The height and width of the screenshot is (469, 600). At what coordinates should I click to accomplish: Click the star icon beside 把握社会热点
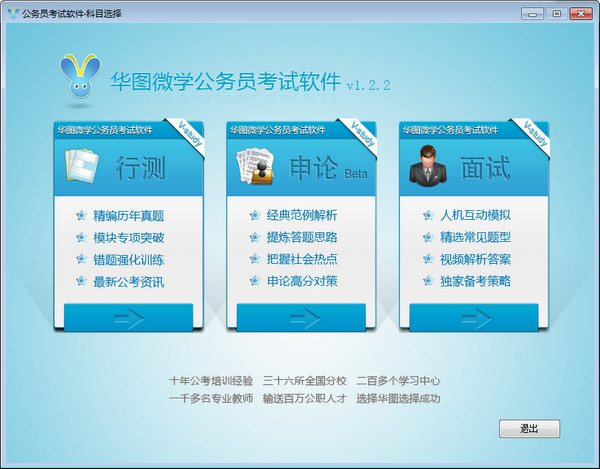[255, 259]
